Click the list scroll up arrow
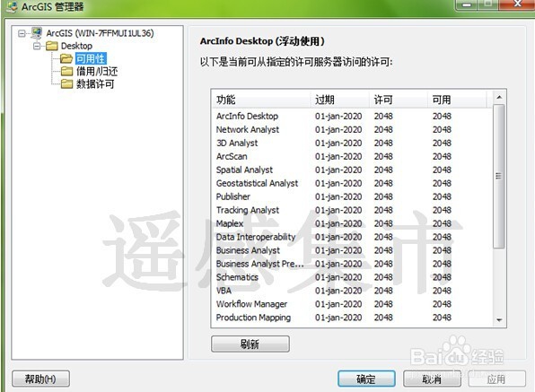 499,97
